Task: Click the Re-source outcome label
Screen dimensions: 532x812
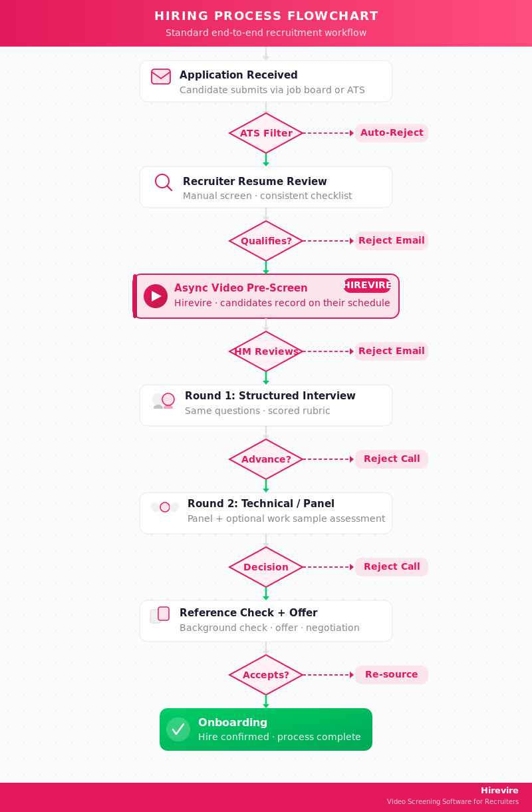Action: (392, 675)
